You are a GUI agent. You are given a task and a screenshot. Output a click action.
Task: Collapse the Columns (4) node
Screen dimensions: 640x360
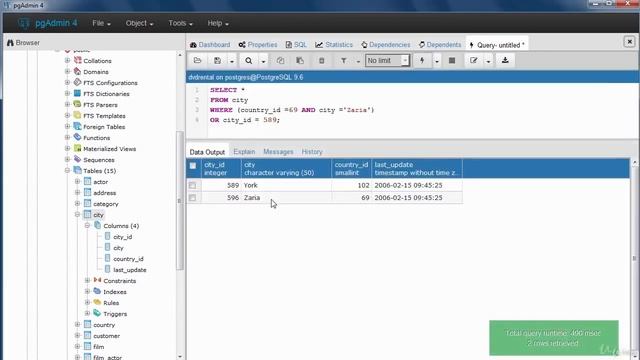[87, 225]
